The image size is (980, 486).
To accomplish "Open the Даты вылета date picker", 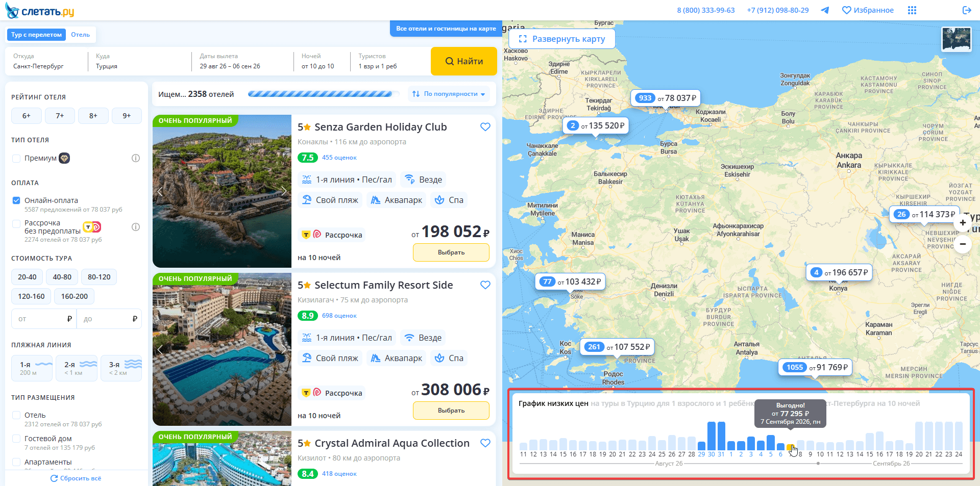I will 242,61.
